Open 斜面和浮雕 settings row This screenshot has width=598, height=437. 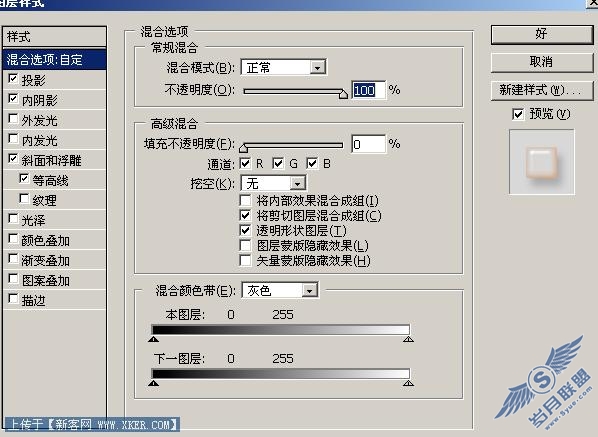point(55,160)
